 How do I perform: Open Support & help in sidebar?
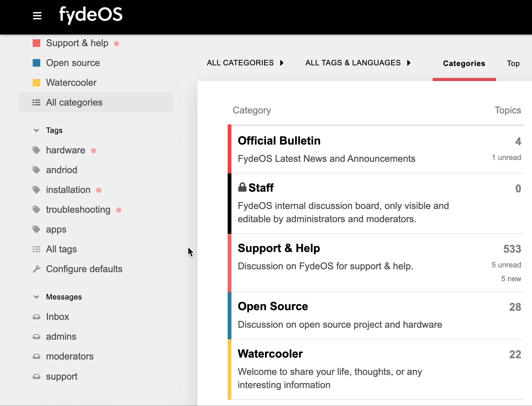click(x=77, y=43)
